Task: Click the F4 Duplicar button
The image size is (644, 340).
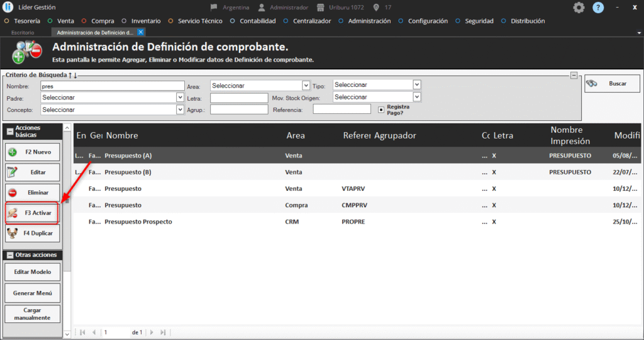Action: coord(33,233)
